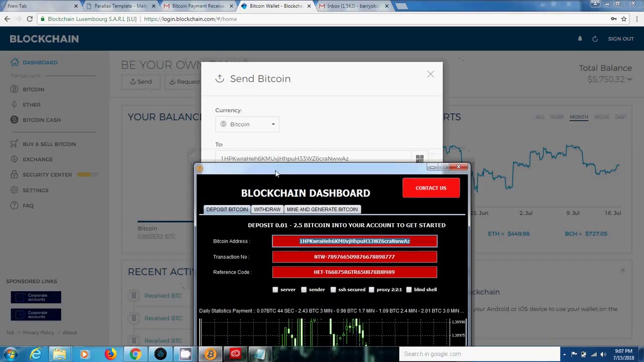The width and height of the screenshot is (644, 362).
Task: Switch to Parallax Template browser tab
Action: [121, 6]
